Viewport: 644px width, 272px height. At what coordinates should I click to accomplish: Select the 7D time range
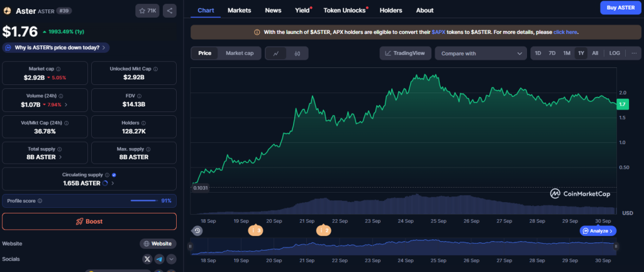tap(552, 54)
